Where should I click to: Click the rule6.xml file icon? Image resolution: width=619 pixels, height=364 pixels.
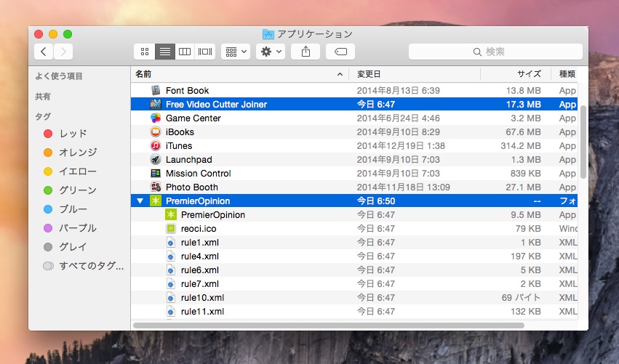(170, 270)
